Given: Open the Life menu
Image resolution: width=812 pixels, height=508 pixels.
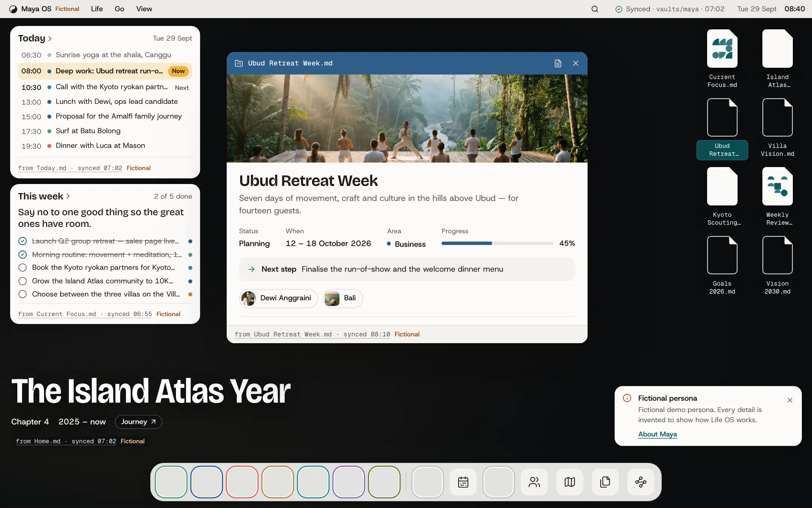Looking at the screenshot, I should (97, 9).
